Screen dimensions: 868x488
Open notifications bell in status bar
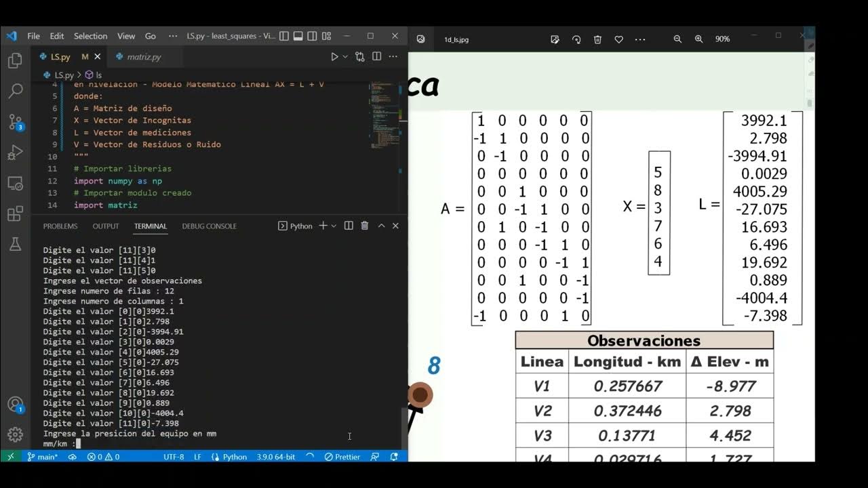394,457
